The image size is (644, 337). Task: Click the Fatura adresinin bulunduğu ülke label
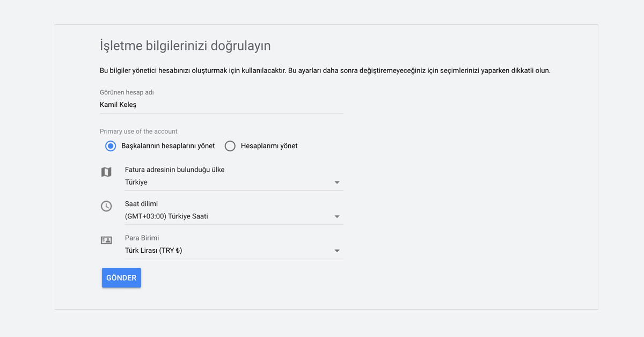tap(174, 170)
